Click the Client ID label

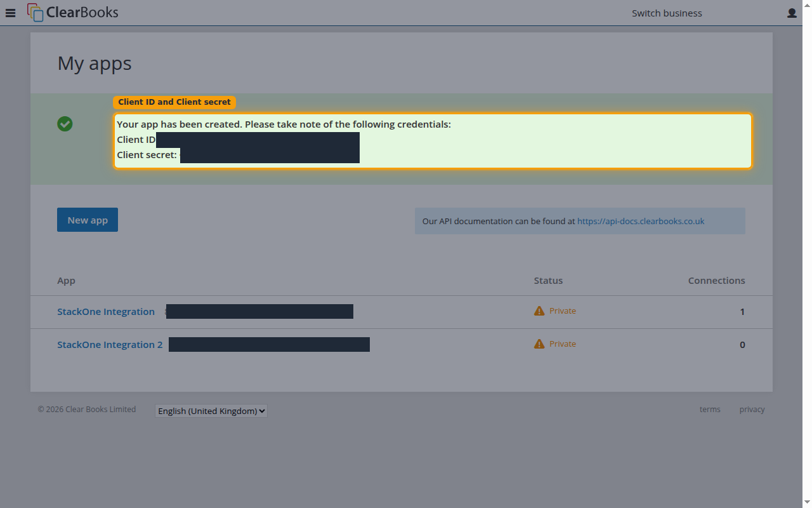coord(136,140)
